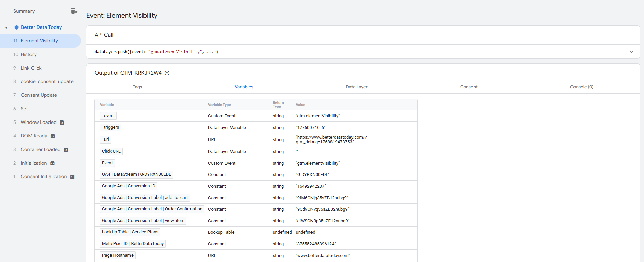
Task: Click the _event variable chip
Action: [x=108, y=116]
